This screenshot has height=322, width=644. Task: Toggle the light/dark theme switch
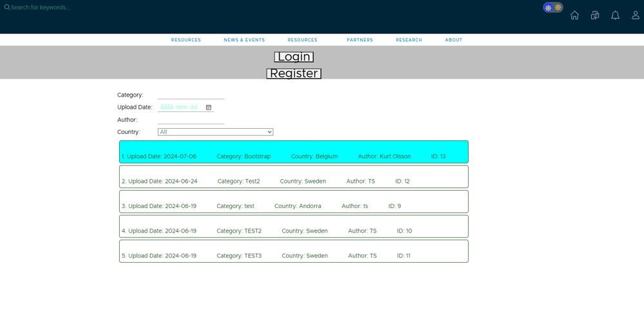click(553, 8)
